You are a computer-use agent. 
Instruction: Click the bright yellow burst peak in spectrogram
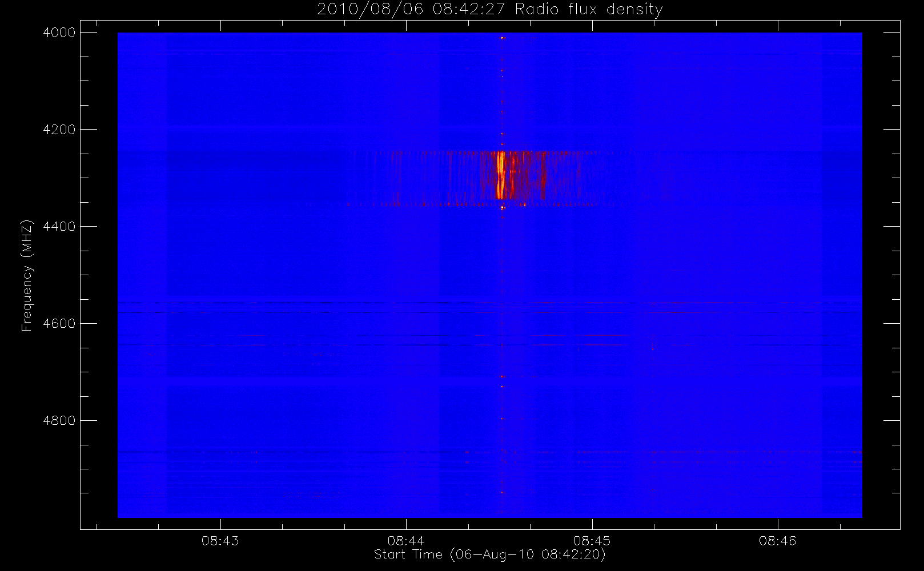point(501,174)
